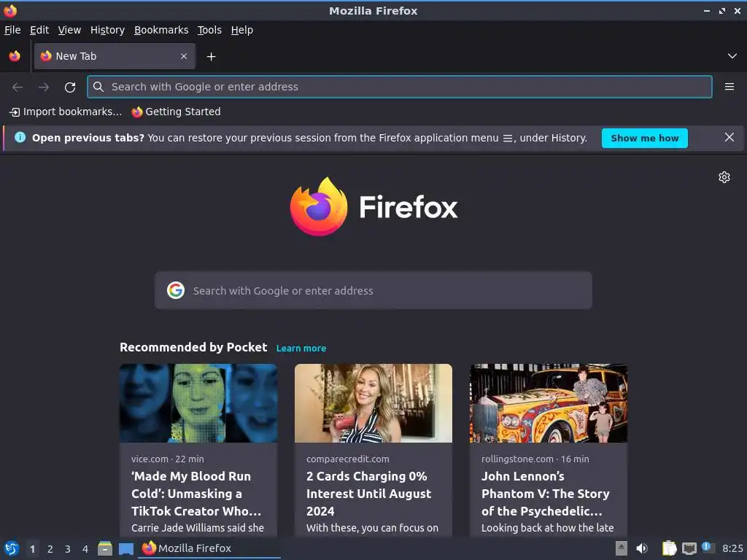
Task: Open the file manager taskbar icon
Action: 105,548
